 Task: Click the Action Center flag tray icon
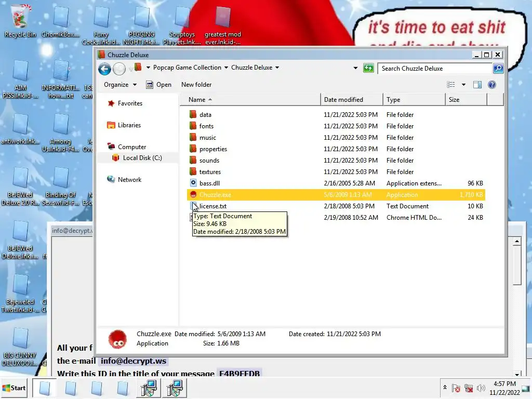tap(456, 388)
